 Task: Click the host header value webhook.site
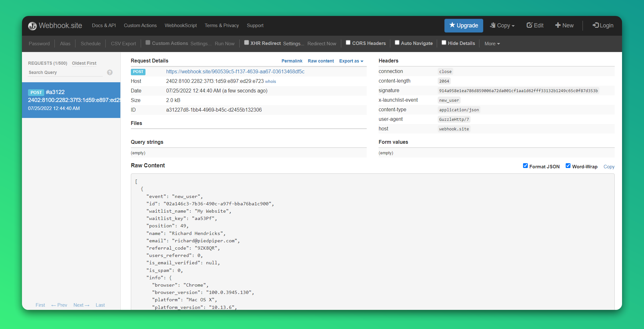(x=454, y=129)
